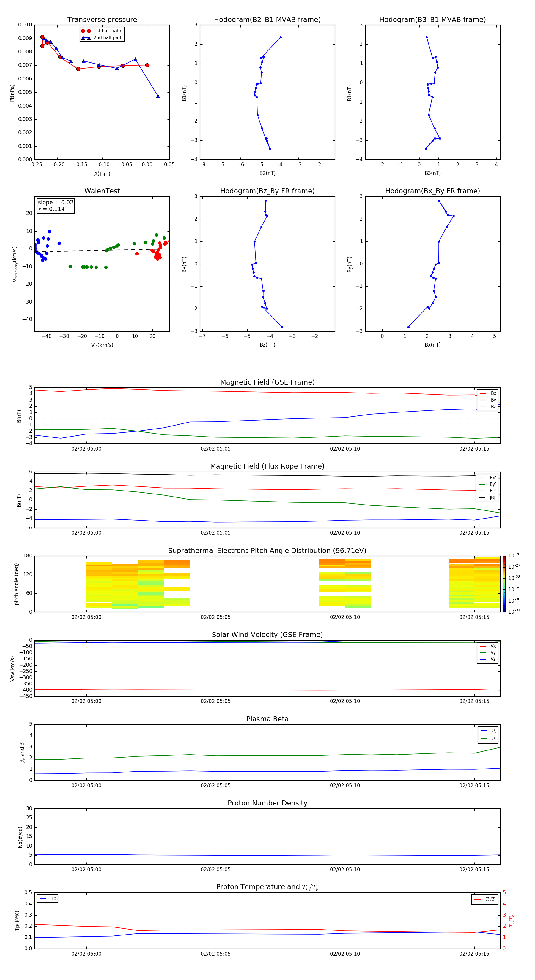Image resolution: width=535 pixels, height=980 pixels.
Task: Click 'Solar Wind Velocity (GSE Frame)' title
Action: tap(267, 635)
